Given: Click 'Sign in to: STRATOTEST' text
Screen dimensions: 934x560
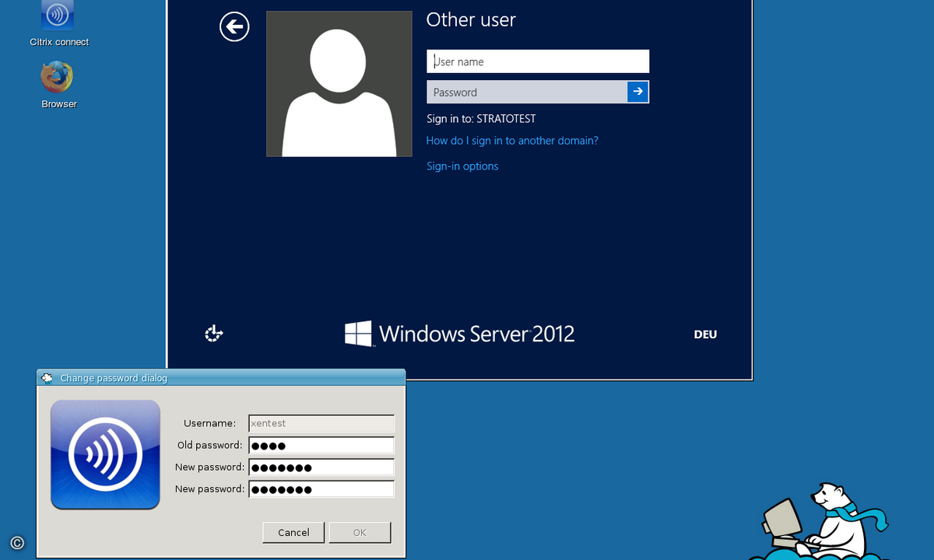Looking at the screenshot, I should click(x=481, y=119).
